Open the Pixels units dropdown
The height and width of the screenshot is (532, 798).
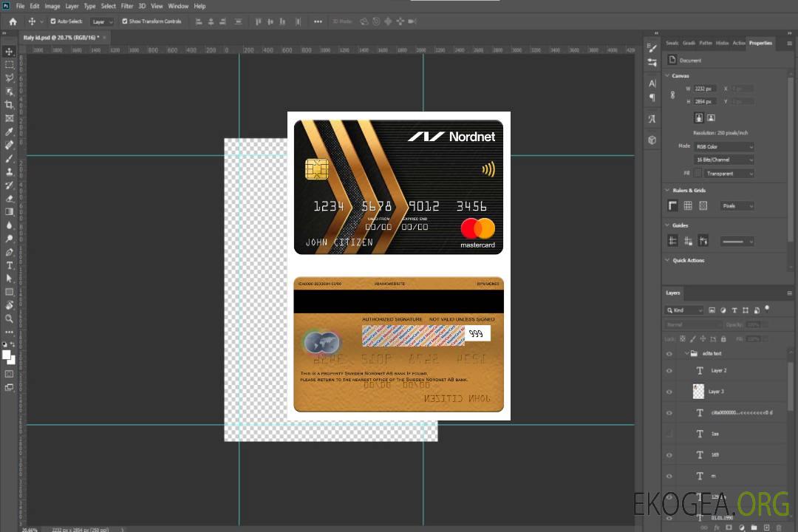point(737,205)
